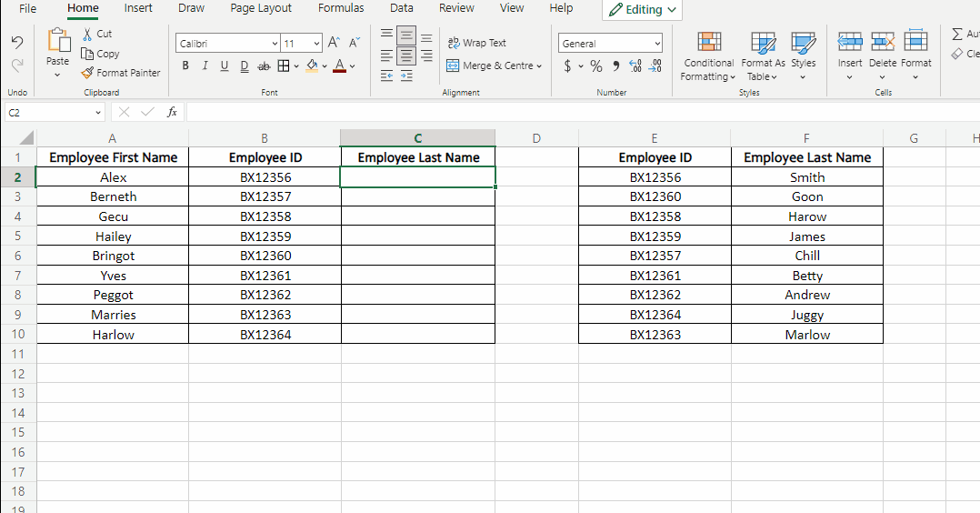Toggle underline formatting

pyautogui.click(x=225, y=65)
